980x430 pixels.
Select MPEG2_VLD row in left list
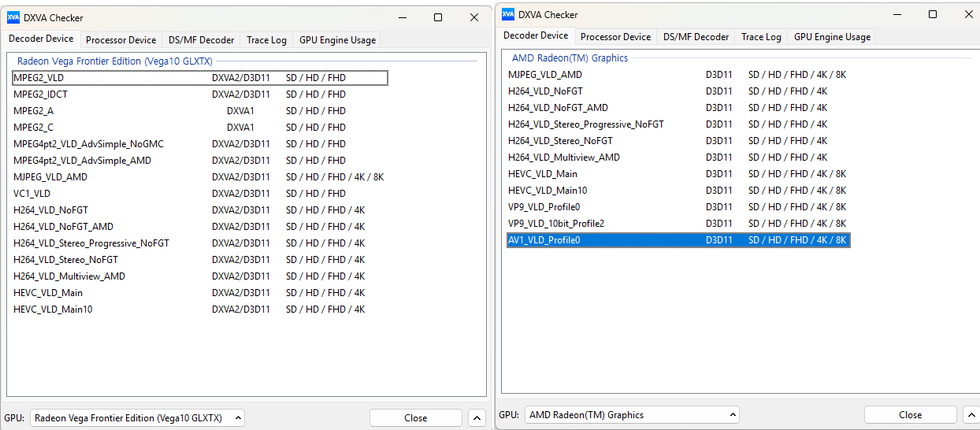point(200,78)
